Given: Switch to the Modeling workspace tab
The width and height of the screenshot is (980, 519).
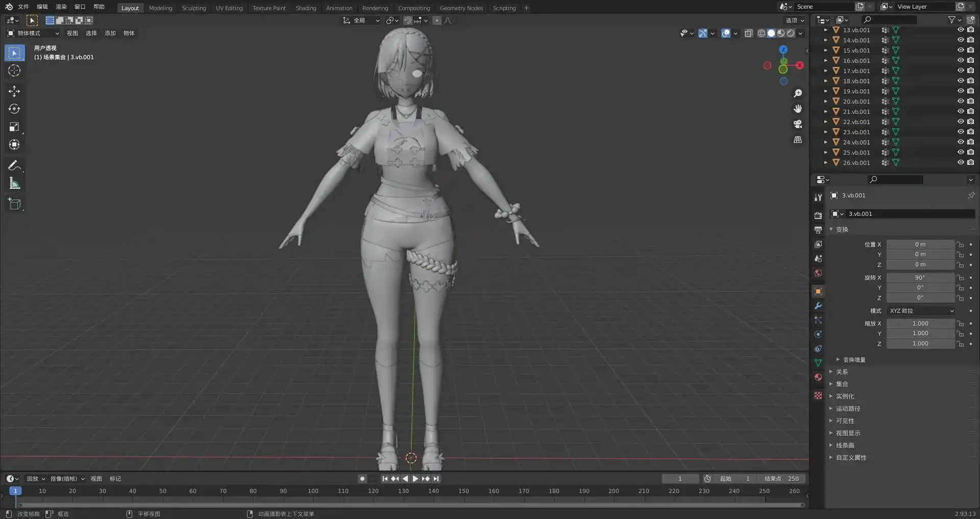Looking at the screenshot, I should pos(160,8).
